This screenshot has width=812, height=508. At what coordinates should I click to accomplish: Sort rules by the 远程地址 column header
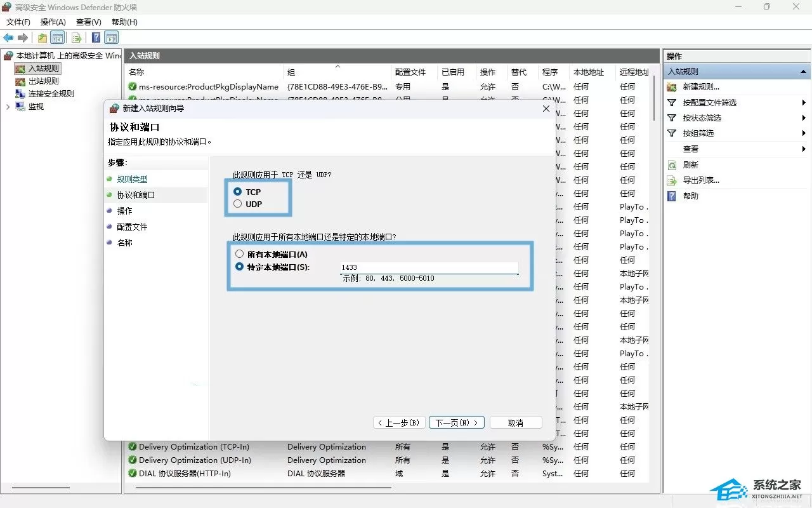click(x=632, y=72)
